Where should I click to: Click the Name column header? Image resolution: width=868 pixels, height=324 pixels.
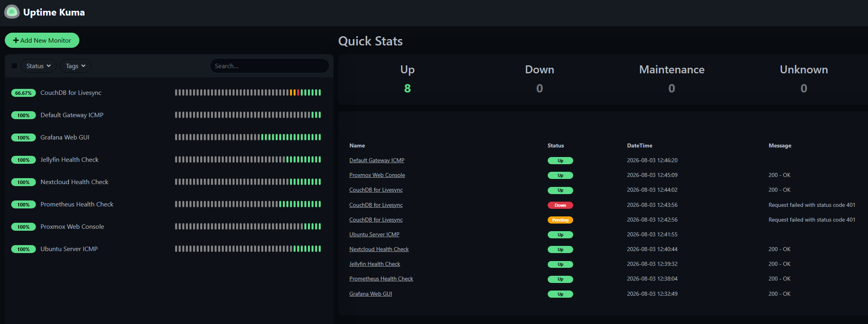(x=357, y=145)
